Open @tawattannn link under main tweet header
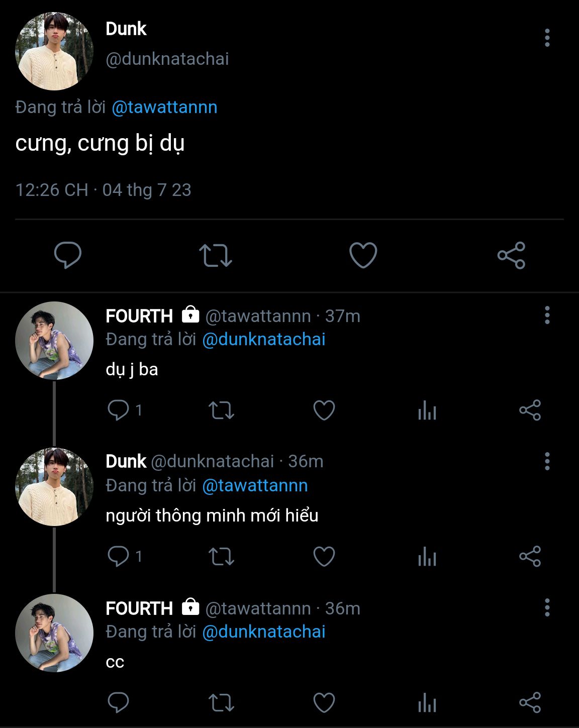The height and width of the screenshot is (728, 579). click(164, 107)
